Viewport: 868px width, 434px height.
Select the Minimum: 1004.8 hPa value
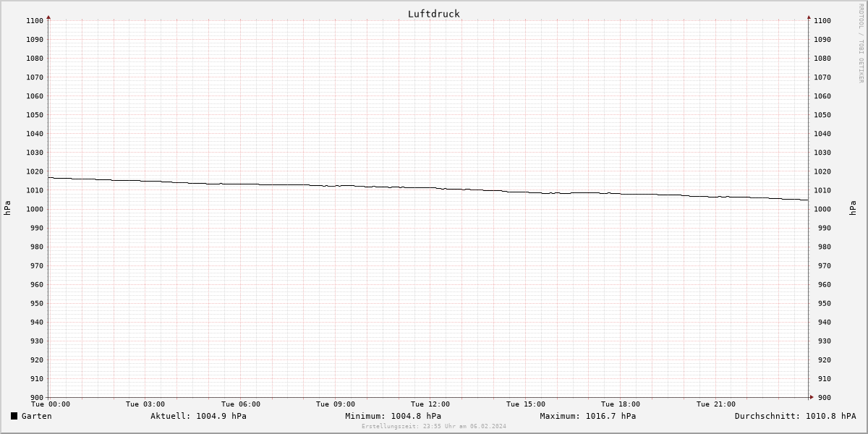[x=393, y=416]
